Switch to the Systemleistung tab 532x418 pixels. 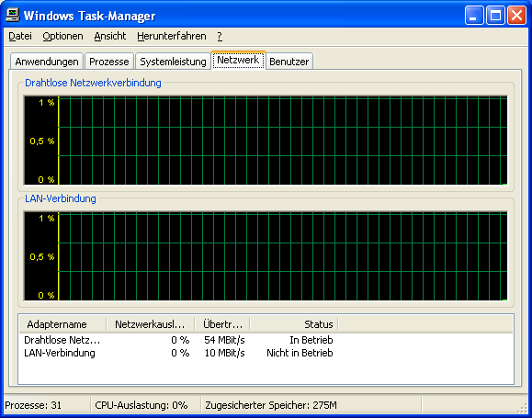tap(173, 62)
